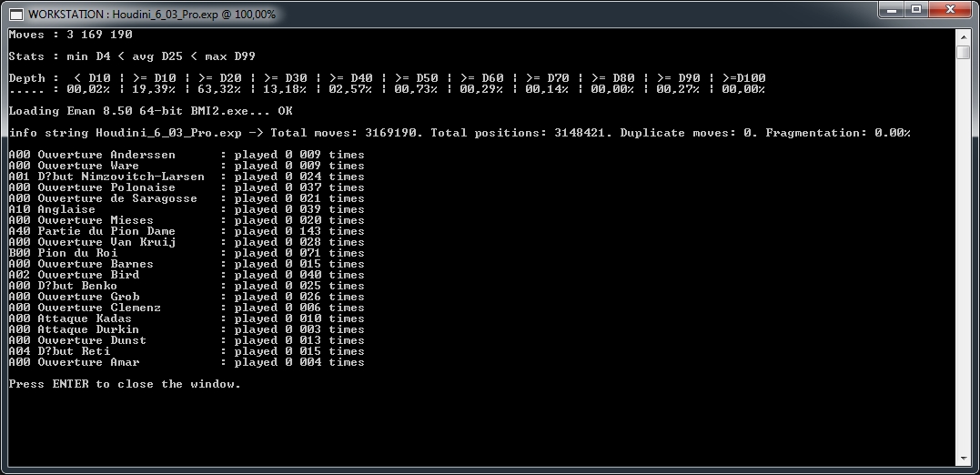Click the 'A00 Ouverture Grob' row

click(x=187, y=297)
